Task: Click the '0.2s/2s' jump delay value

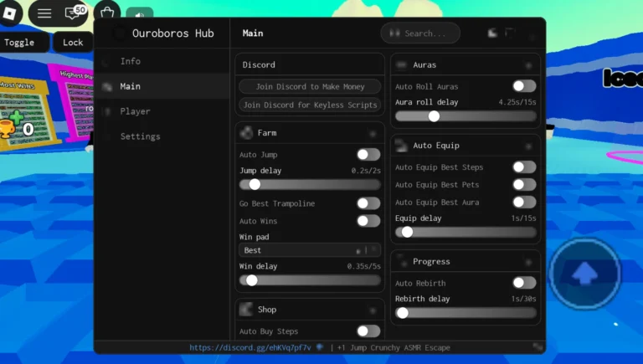Action: (x=366, y=171)
